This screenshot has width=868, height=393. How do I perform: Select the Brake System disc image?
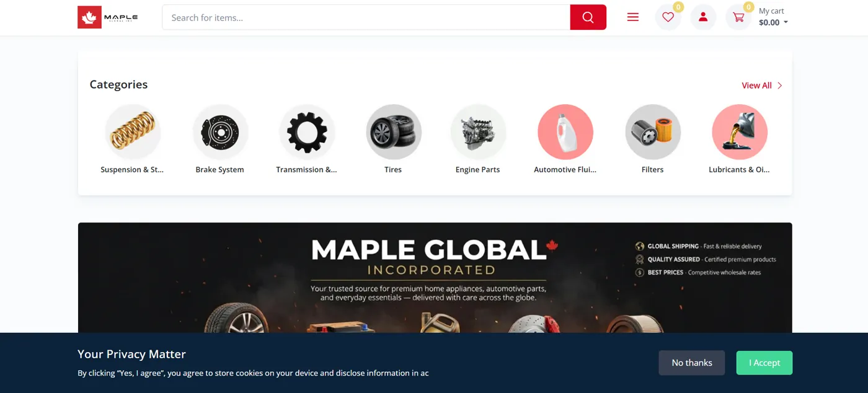[220, 132]
